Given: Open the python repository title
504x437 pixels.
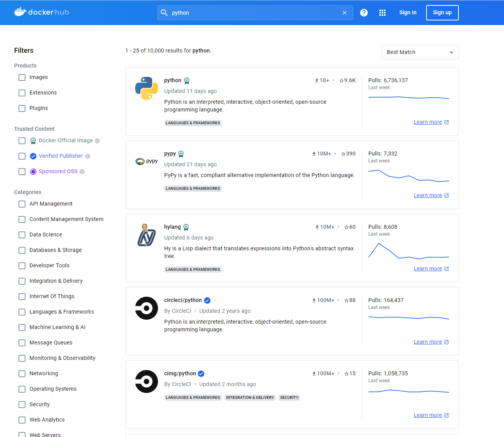Looking at the screenshot, I should tap(173, 80).
